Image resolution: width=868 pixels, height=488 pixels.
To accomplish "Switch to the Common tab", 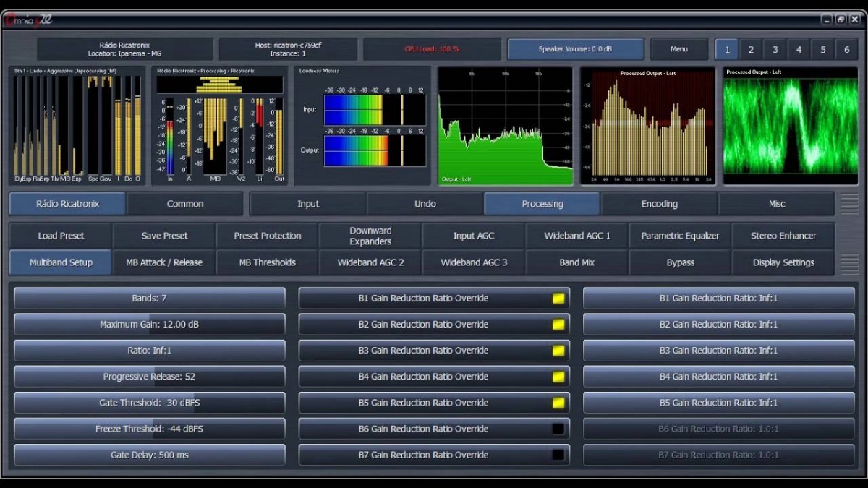I will coord(185,204).
